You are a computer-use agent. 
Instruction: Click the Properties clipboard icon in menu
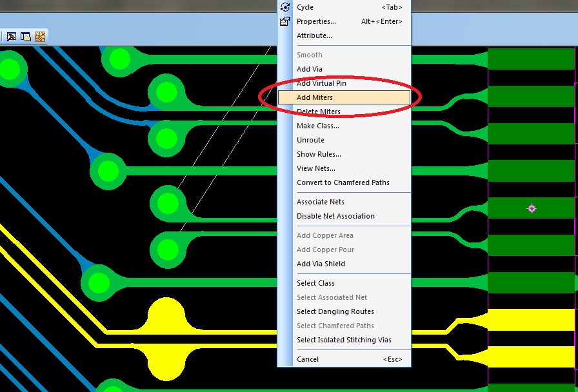285,21
